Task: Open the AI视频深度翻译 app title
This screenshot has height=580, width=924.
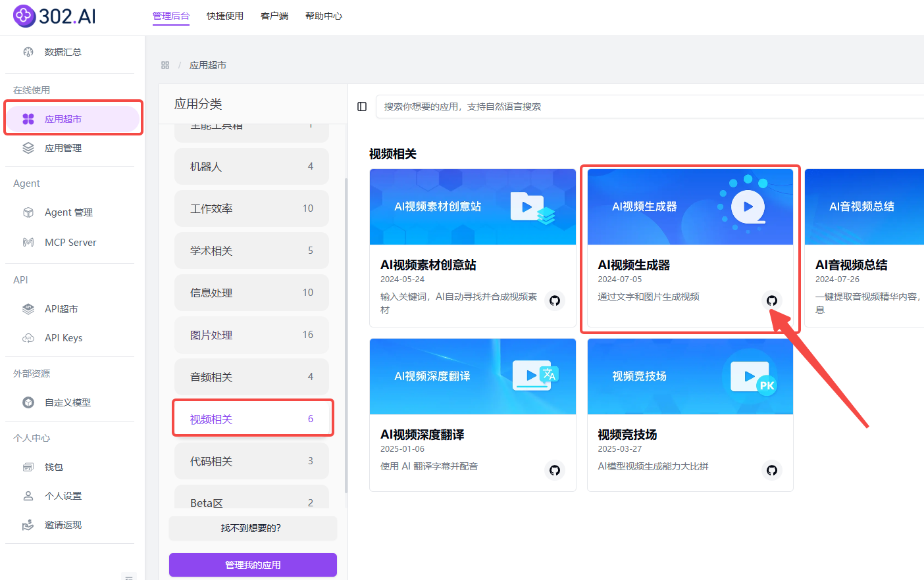Action: (423, 435)
